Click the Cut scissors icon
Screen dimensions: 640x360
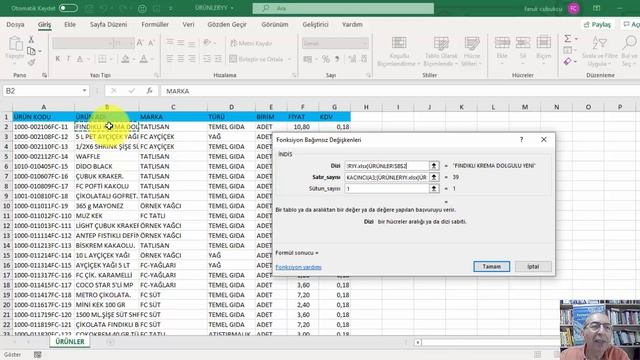tap(31, 40)
